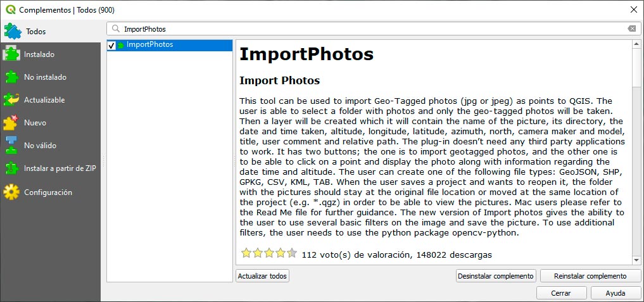
Task: Open the Todos tab
Action: pyautogui.click(x=50, y=32)
